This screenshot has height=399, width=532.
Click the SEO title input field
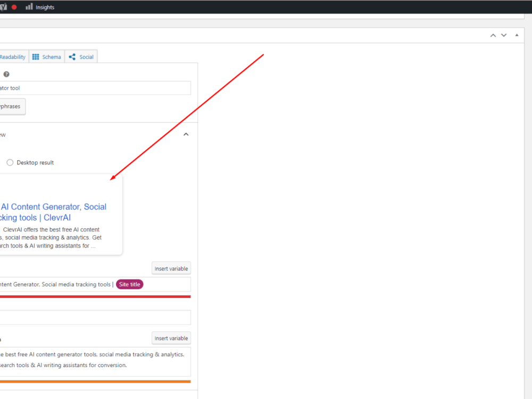95,284
